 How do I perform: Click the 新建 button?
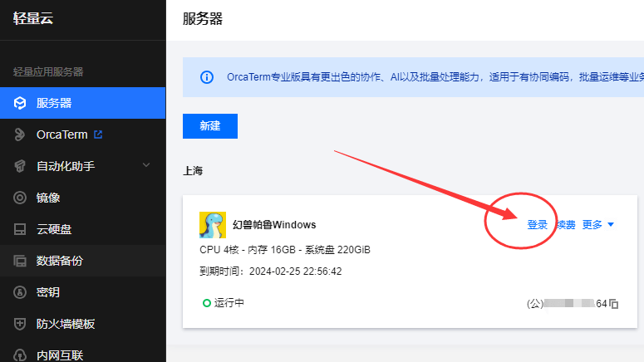[x=210, y=126]
